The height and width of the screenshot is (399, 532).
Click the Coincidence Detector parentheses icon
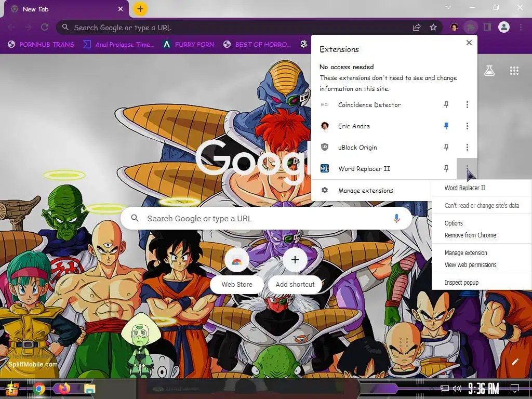324,105
